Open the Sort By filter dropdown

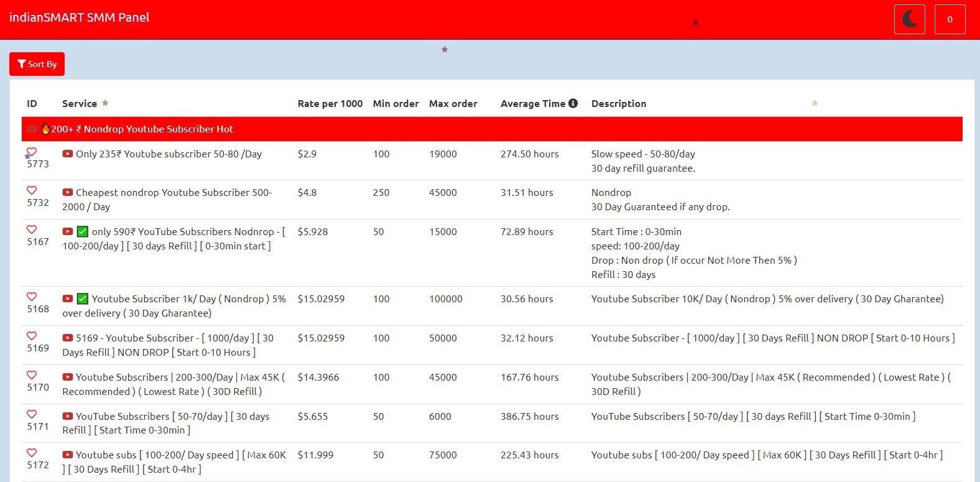[37, 64]
